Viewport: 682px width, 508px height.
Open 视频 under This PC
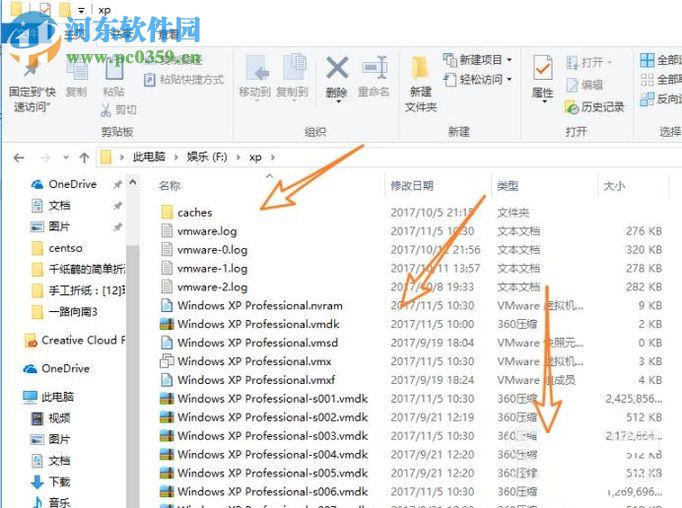click(51, 418)
